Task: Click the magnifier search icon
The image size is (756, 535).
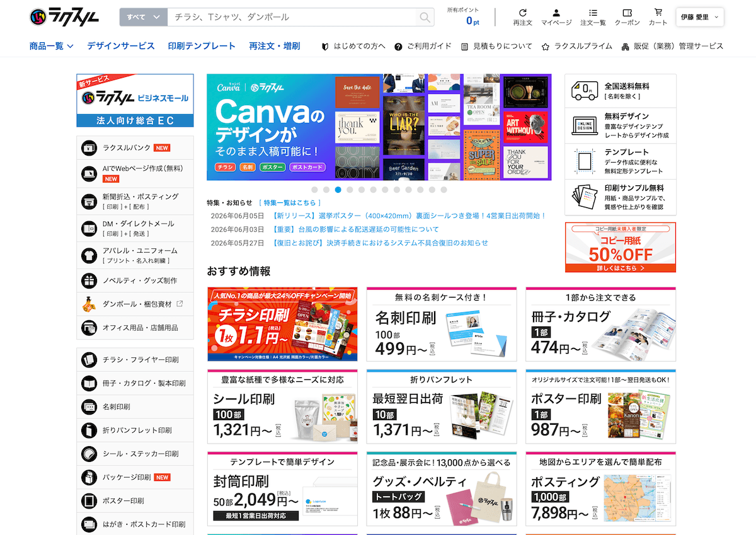Action: (426, 17)
